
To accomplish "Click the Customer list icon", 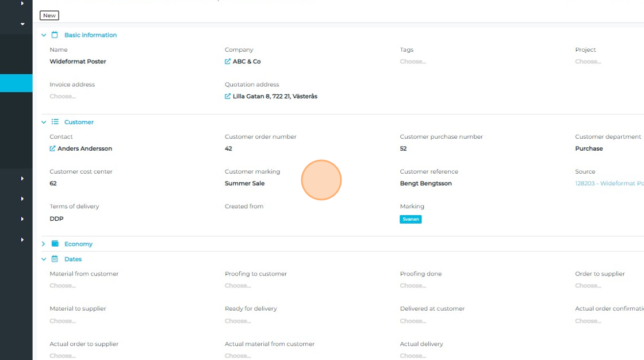I will pos(55,122).
